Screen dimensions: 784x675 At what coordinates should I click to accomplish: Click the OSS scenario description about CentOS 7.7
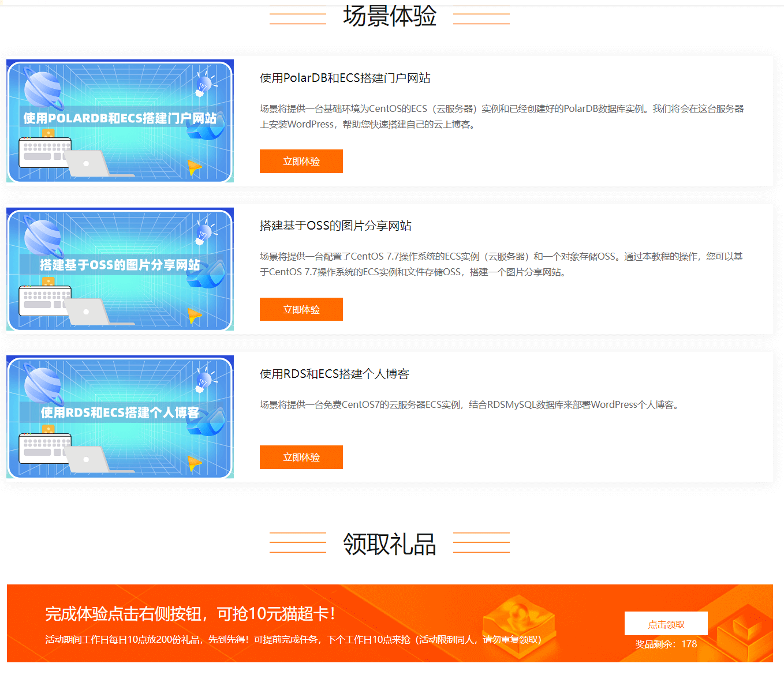(501, 264)
